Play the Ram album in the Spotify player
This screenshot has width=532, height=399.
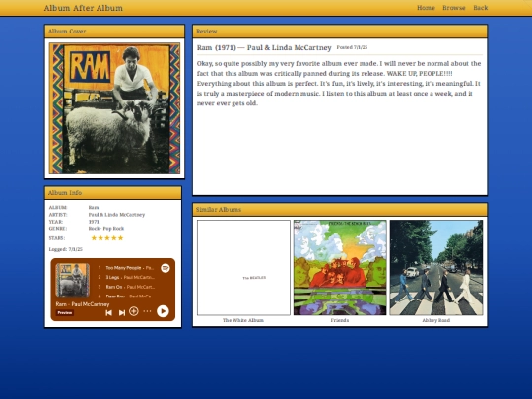pos(163,311)
